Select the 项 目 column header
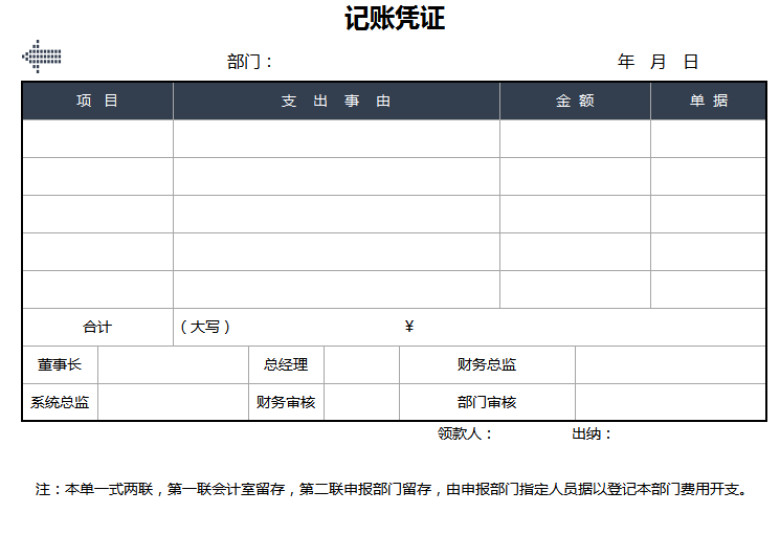Image resolution: width=780 pixels, height=535 pixels. click(98, 101)
